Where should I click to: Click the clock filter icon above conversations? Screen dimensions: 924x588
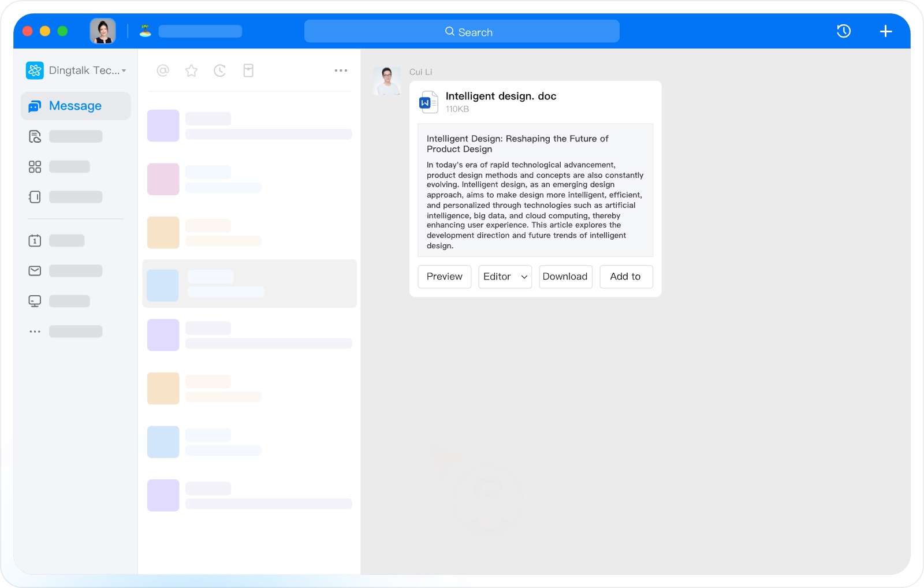click(x=220, y=70)
